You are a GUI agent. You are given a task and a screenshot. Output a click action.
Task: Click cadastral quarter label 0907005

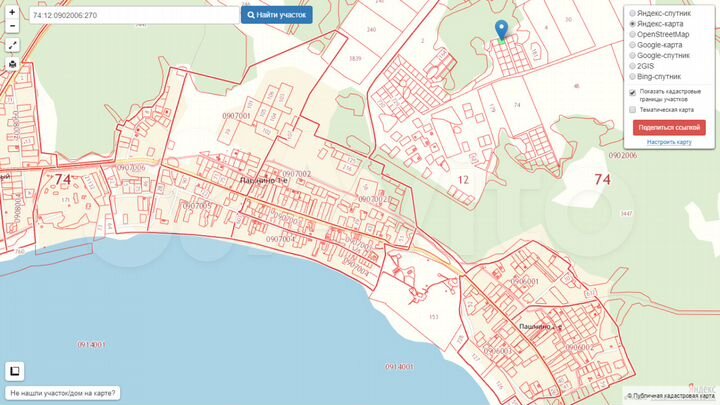point(197,206)
